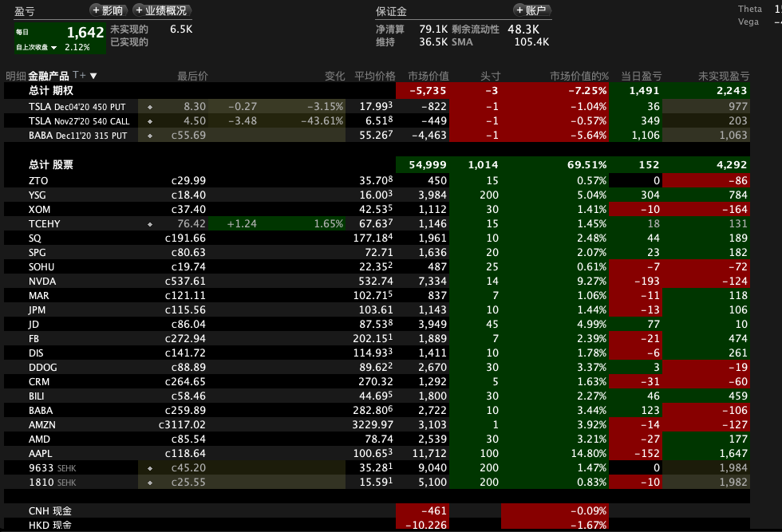The height and width of the screenshot is (532, 782).
Task: Select the MAR stock ticker
Action: [39, 296]
